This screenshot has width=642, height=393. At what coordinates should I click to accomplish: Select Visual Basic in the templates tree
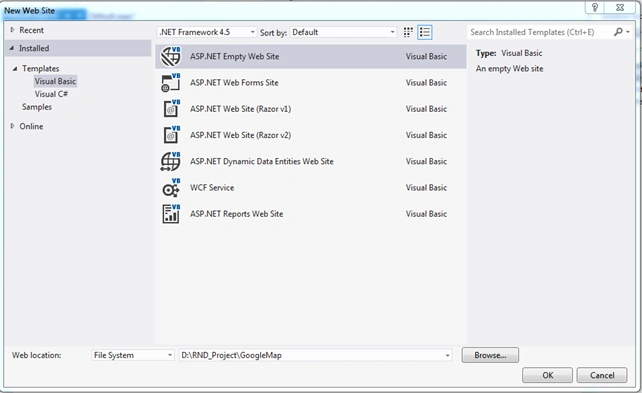55,81
